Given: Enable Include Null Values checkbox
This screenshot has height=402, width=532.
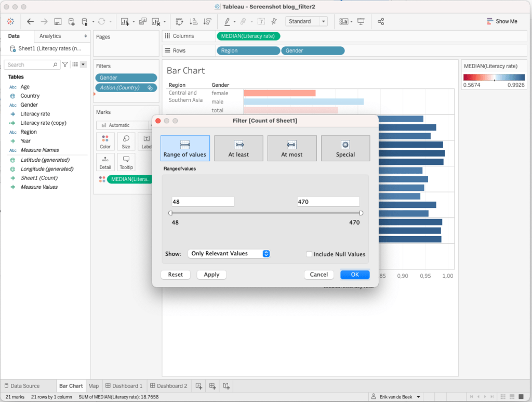Looking at the screenshot, I should point(309,254).
